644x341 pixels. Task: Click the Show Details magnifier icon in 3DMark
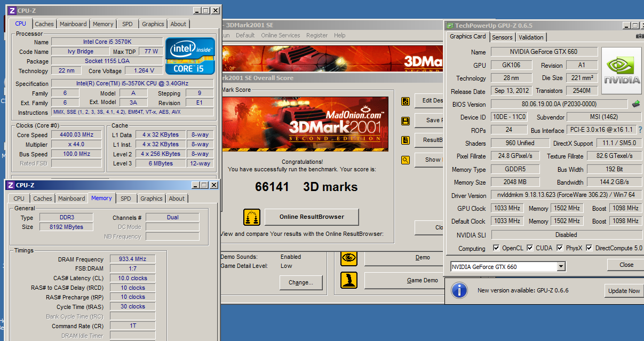click(x=406, y=160)
